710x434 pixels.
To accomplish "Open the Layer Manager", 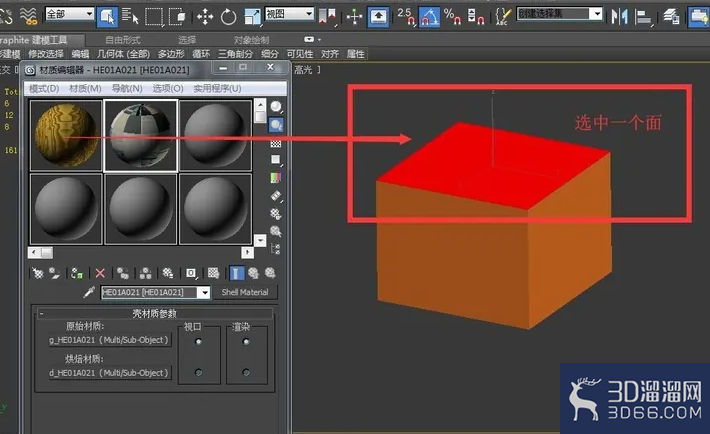I will (x=671, y=17).
